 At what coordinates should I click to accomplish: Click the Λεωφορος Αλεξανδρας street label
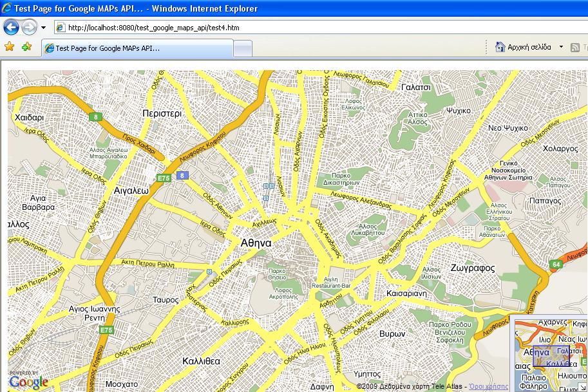pos(361,200)
